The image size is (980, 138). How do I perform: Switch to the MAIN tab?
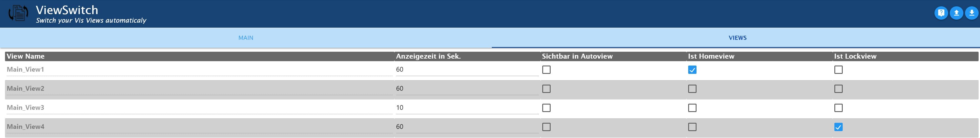click(246, 38)
